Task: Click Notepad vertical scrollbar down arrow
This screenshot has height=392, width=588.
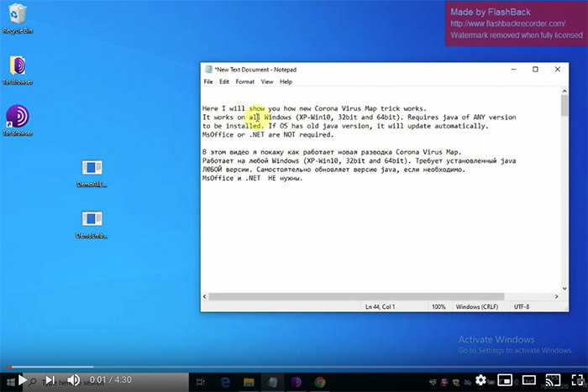Action: [564, 288]
